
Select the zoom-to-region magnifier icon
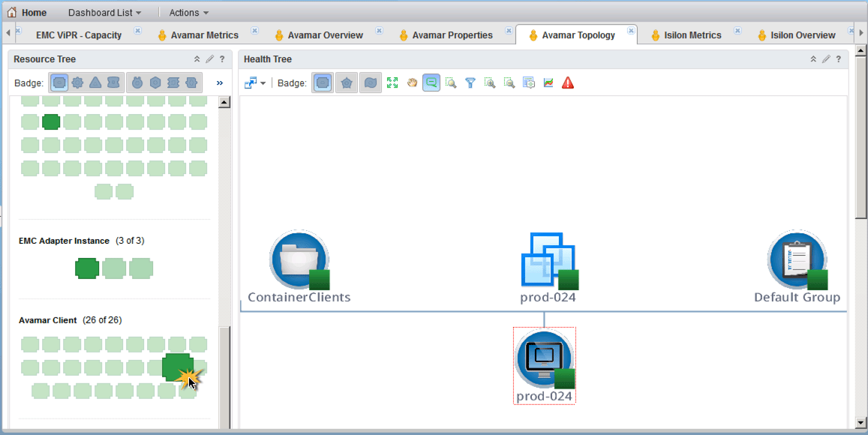(x=451, y=83)
